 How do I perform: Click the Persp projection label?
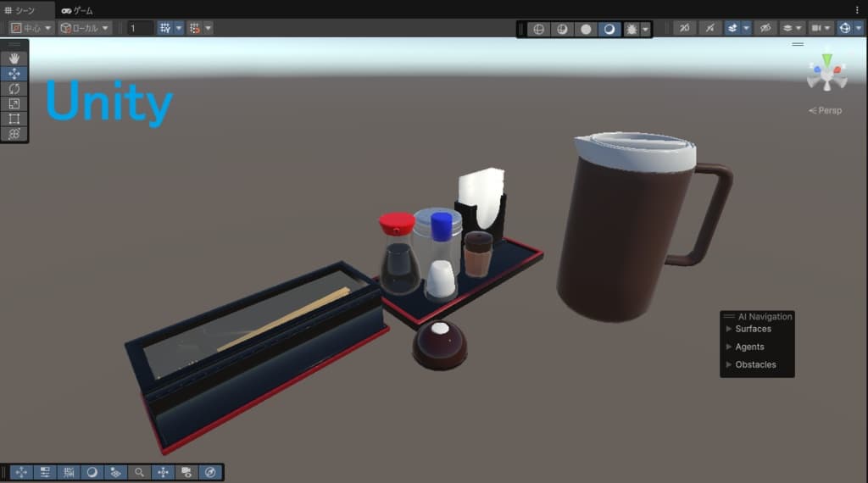click(x=826, y=110)
